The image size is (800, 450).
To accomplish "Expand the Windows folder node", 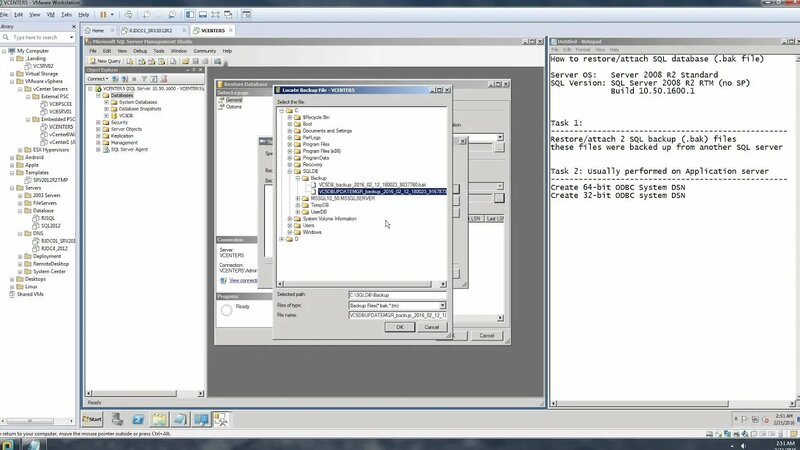I will point(290,232).
